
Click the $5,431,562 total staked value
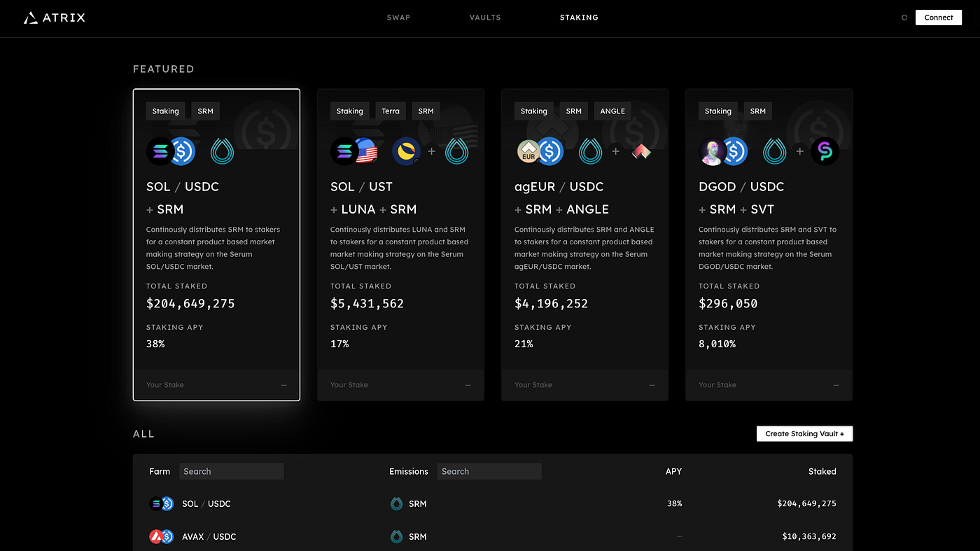click(x=367, y=304)
